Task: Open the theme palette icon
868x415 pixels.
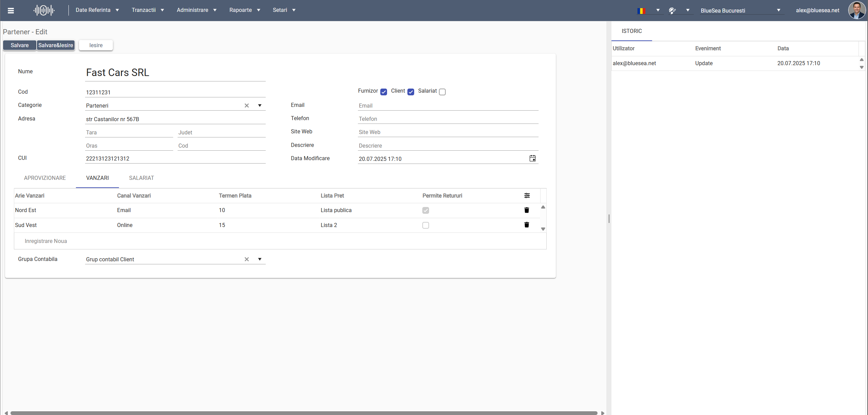Action: click(x=672, y=11)
